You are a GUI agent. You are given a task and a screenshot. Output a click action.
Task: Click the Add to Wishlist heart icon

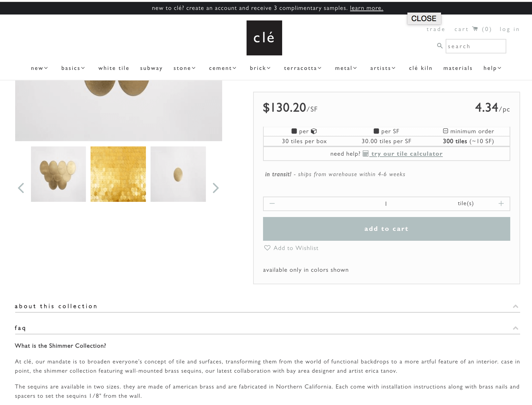pyautogui.click(x=267, y=248)
